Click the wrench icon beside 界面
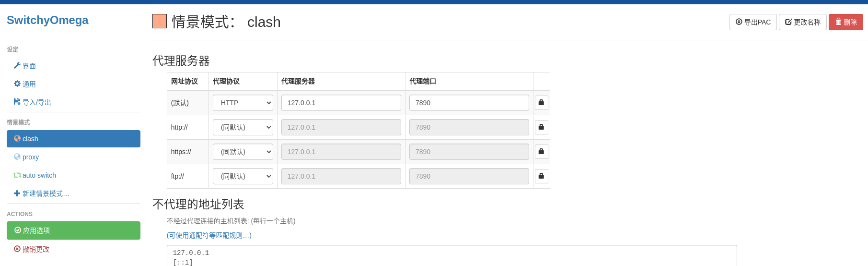Screen dimensions: 868x266 (17, 66)
